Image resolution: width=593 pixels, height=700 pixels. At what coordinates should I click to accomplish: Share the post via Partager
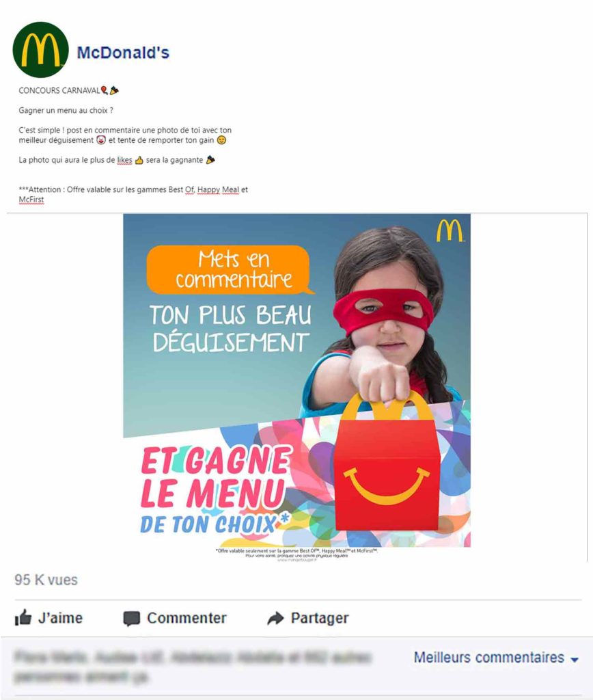click(308, 618)
